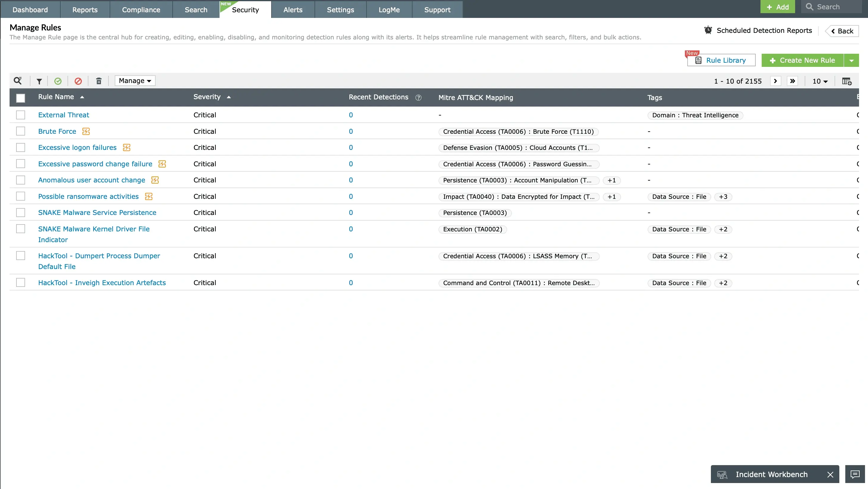
Task: Go to next page of rules
Action: (775, 81)
